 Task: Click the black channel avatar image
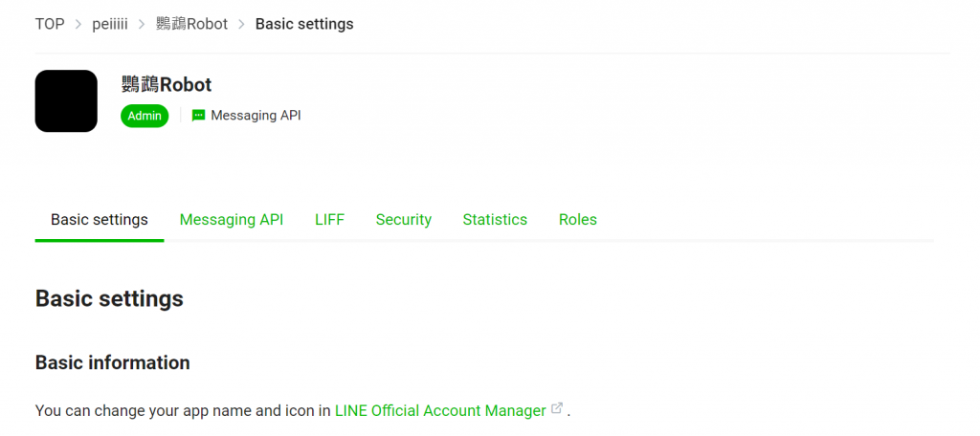pos(66,100)
